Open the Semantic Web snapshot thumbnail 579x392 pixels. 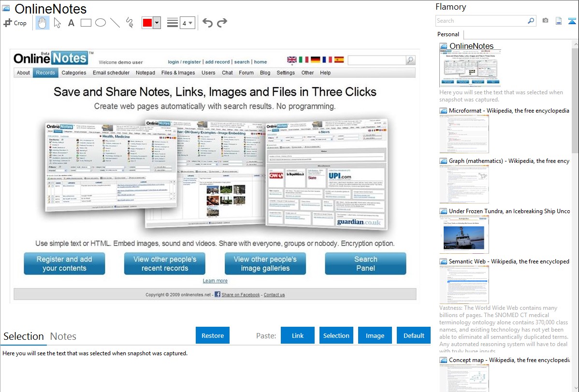464,285
